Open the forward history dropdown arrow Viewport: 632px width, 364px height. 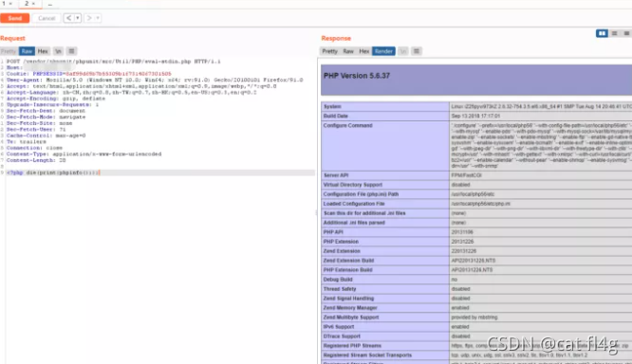point(98,18)
